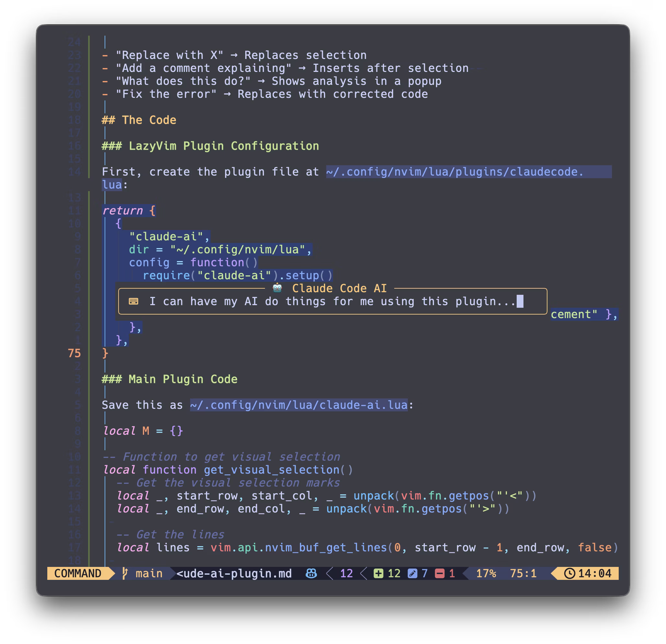Click the robot emoji in the Claude Code AI popup title

click(x=277, y=288)
